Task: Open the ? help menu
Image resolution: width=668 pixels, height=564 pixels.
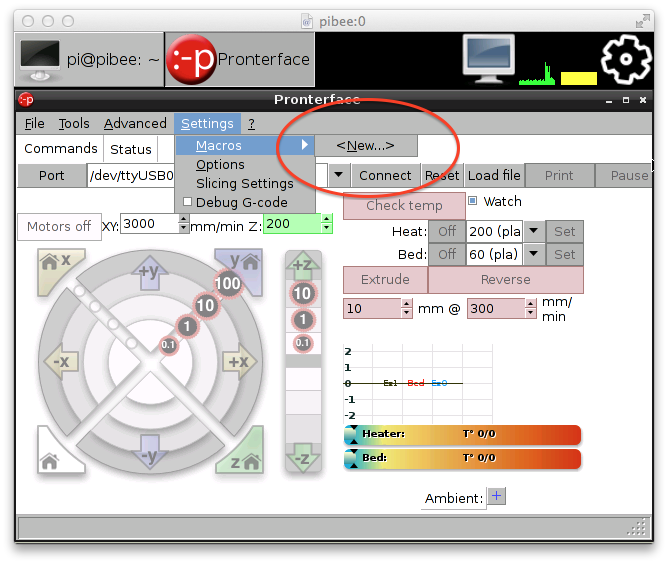Action: 251,124
